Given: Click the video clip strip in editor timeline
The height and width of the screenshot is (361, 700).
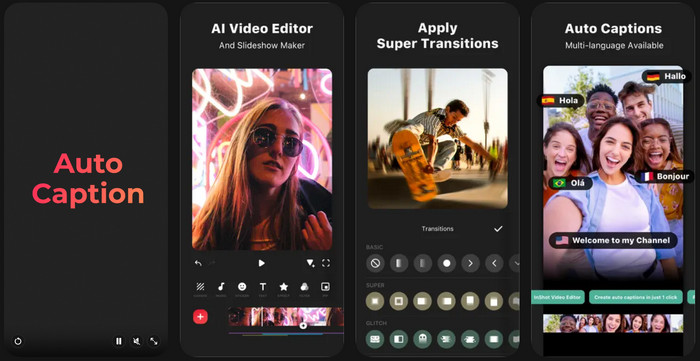Looking at the screenshot, I should (286, 316).
